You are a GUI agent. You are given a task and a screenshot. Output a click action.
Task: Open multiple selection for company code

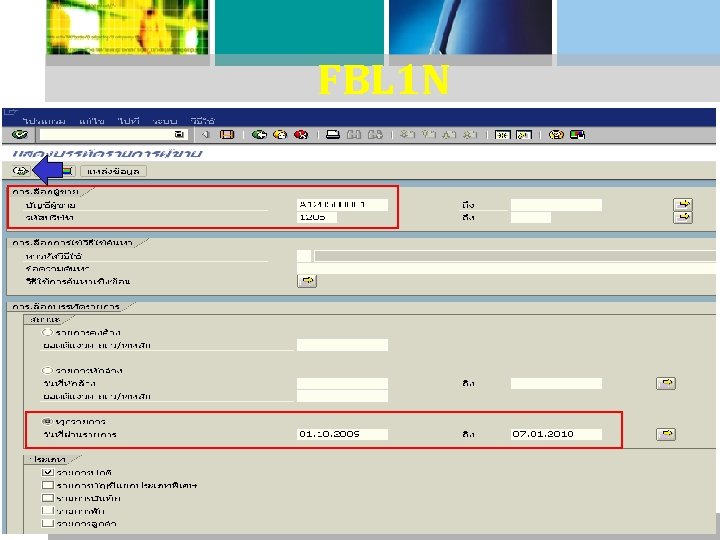(x=683, y=217)
